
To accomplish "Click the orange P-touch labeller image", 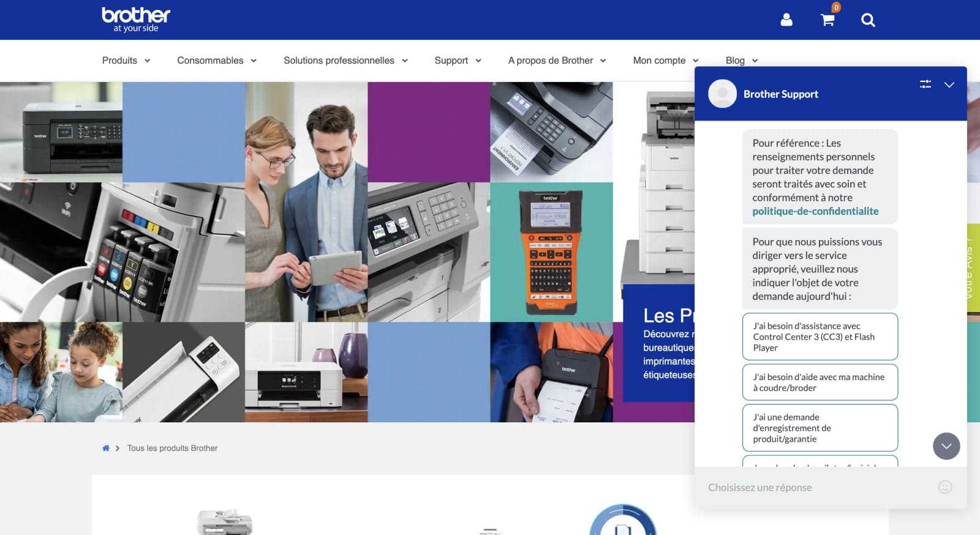I will tap(551, 252).
